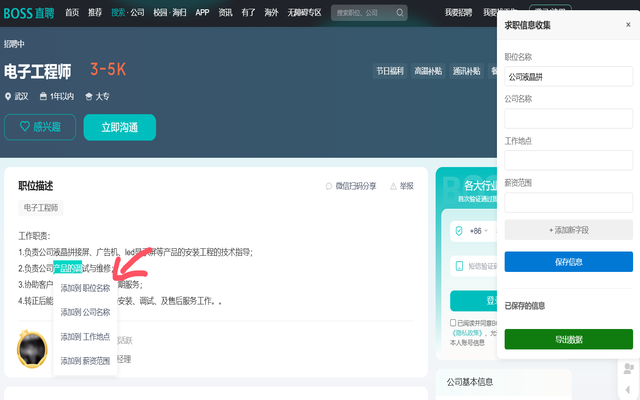This screenshot has width=640, height=400.
Task: Click the experience icon beside 1年以内
Action: [x=43, y=96]
